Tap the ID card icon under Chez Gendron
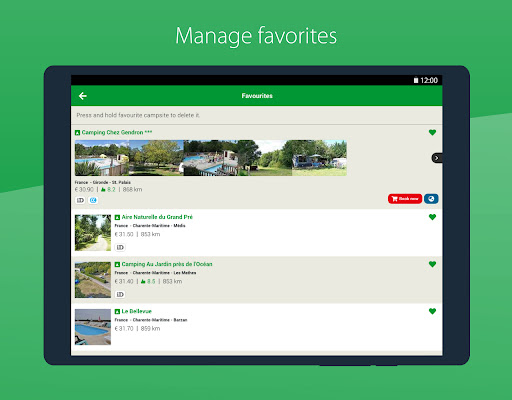Screen dimensions: 512x400 click(x=80, y=200)
